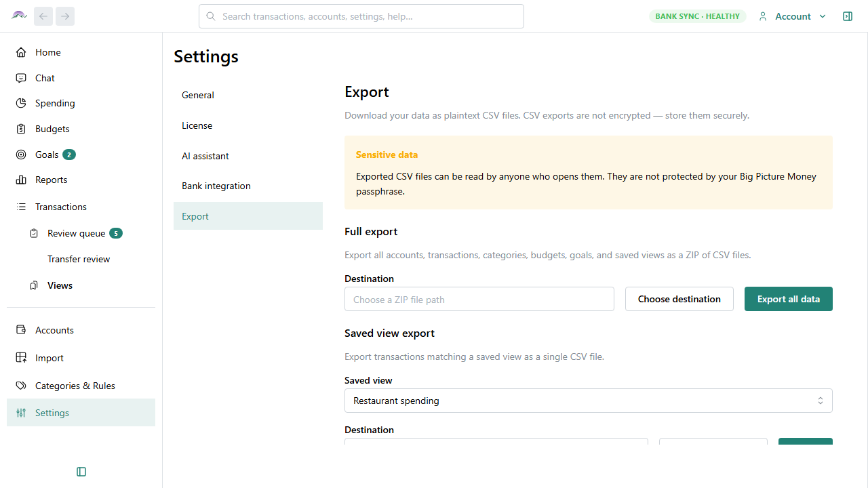868x488 pixels.
Task: Open the Account dropdown menu
Action: pyautogui.click(x=793, y=16)
